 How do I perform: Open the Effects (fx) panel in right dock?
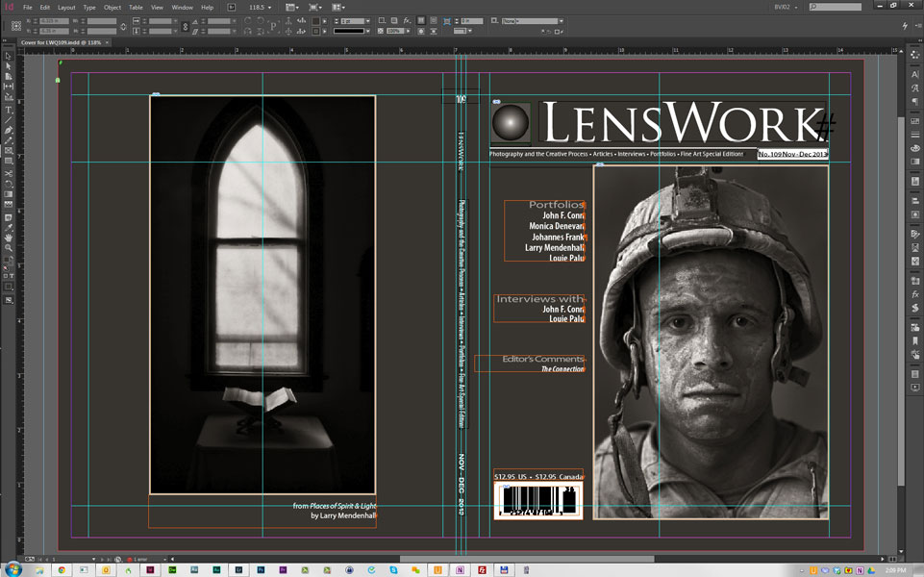[914, 294]
